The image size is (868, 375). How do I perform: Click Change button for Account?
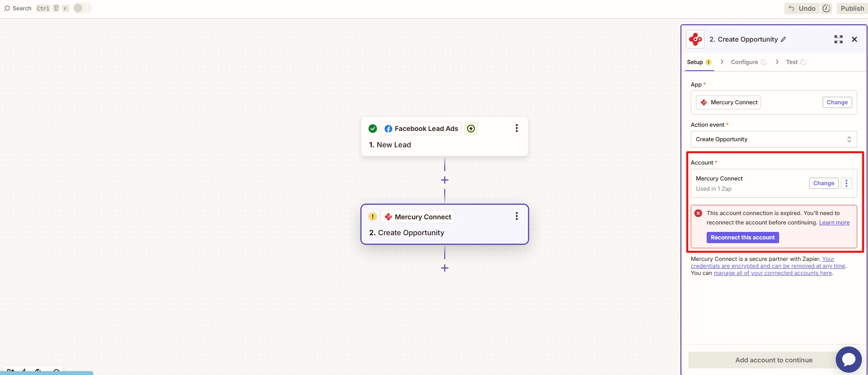pos(824,183)
